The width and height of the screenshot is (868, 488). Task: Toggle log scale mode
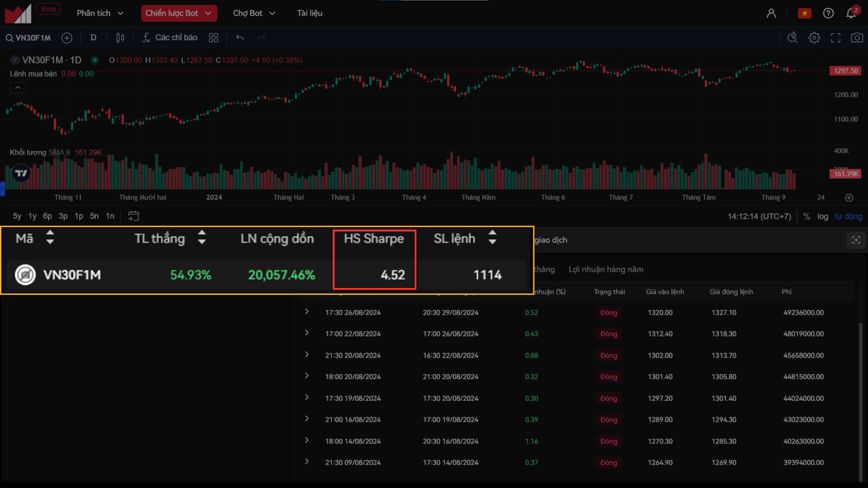(823, 216)
